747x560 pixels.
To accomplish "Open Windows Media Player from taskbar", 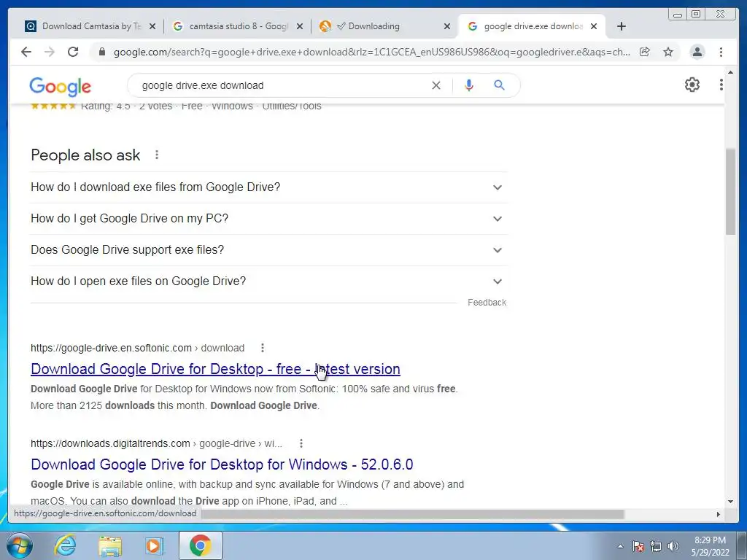I will (x=154, y=545).
